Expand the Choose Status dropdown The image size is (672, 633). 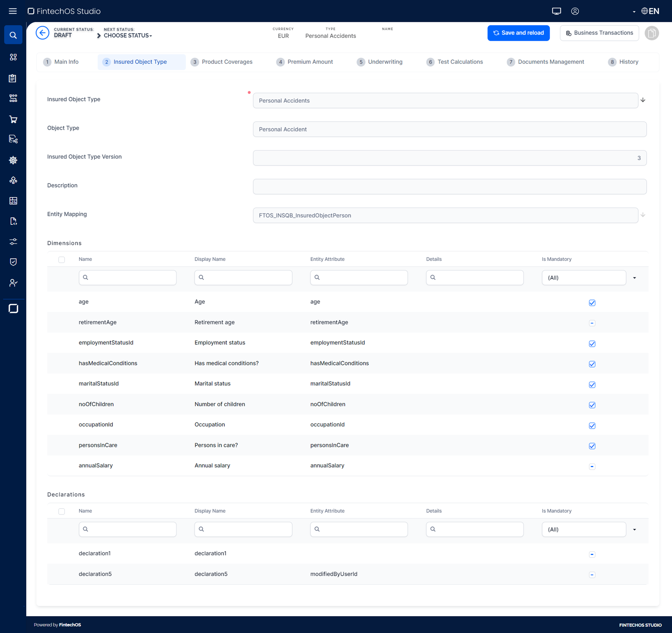[128, 36]
